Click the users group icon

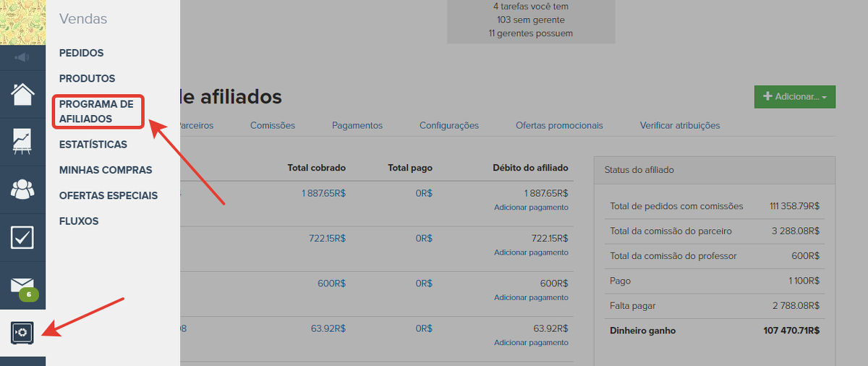pos(22,190)
